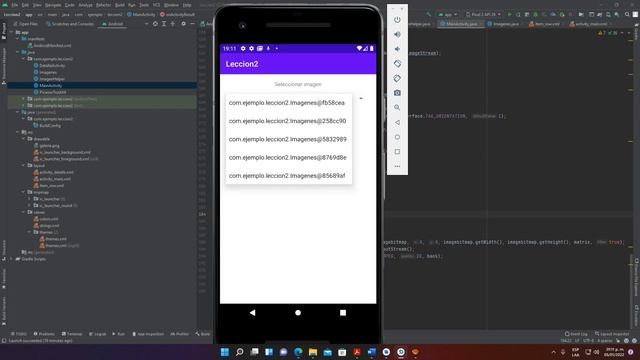Open the Pixel 2 API device dropdown
640x360 pixels.
click(x=483, y=14)
